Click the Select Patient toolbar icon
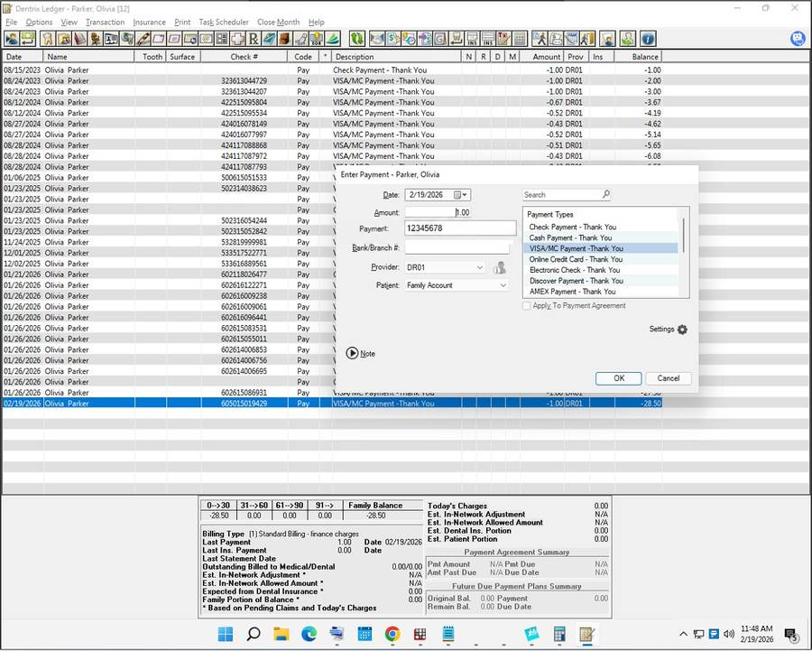This screenshot has height=651, width=812. coord(12,39)
